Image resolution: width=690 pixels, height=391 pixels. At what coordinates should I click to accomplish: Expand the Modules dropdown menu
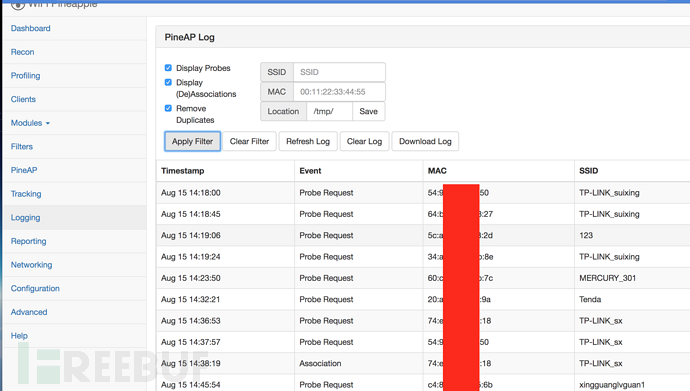(30, 123)
